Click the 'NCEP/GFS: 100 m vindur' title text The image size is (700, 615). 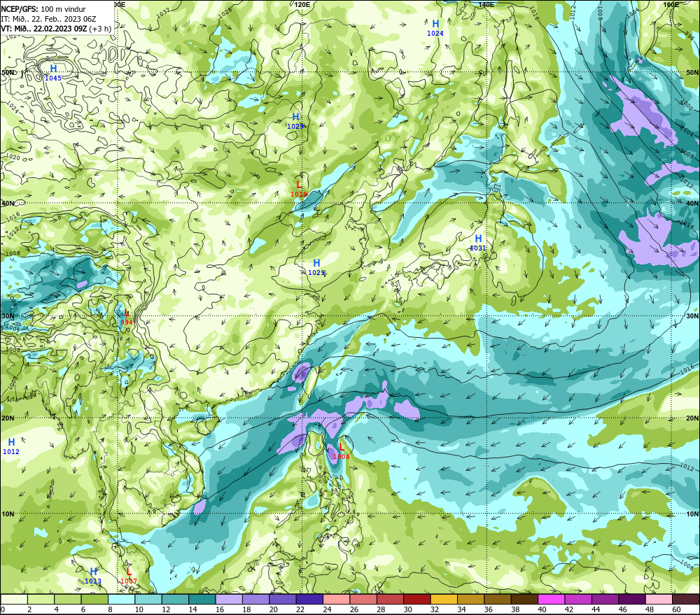43,9
